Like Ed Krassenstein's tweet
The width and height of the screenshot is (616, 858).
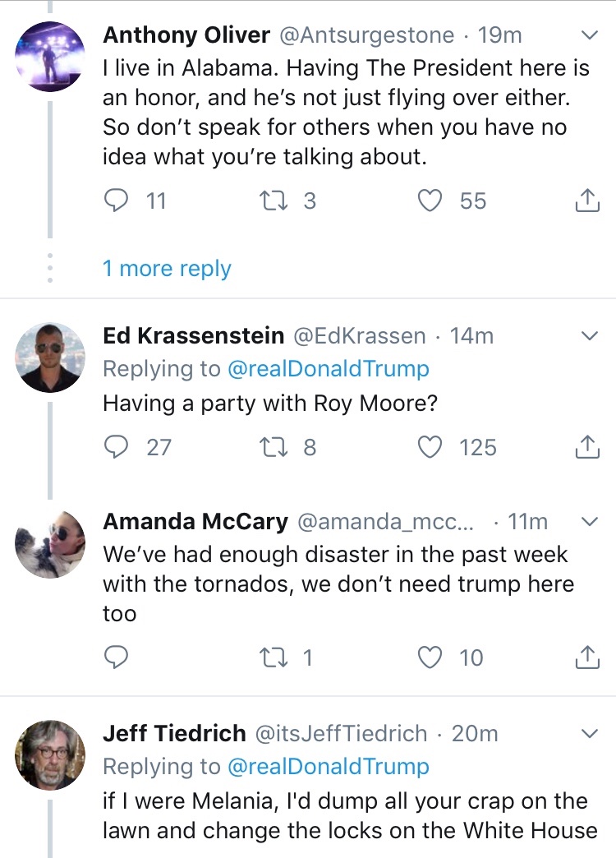[430, 447]
